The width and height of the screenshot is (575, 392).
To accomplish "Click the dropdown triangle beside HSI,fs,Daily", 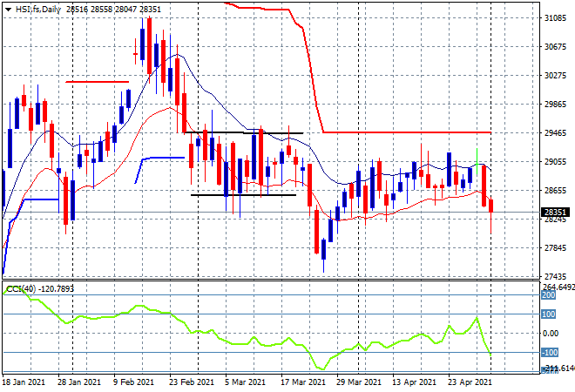I will coord(8,10).
